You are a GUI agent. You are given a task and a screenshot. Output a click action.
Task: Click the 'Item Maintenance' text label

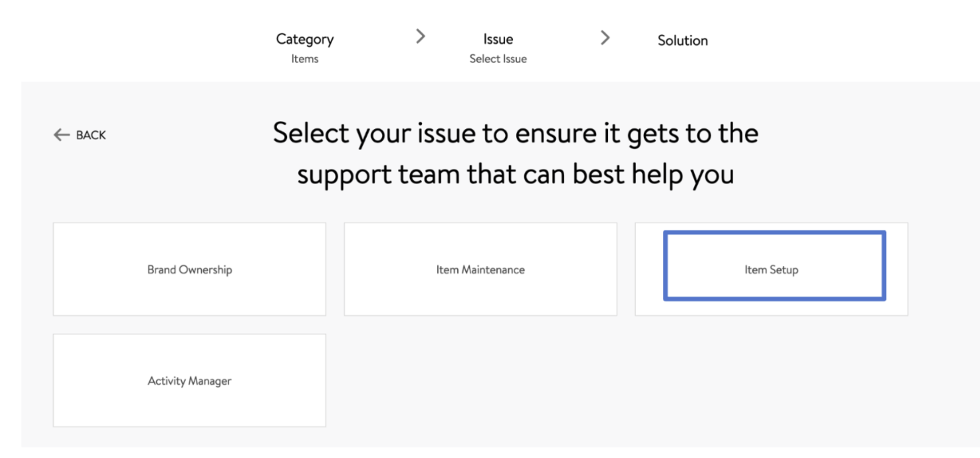tap(480, 270)
